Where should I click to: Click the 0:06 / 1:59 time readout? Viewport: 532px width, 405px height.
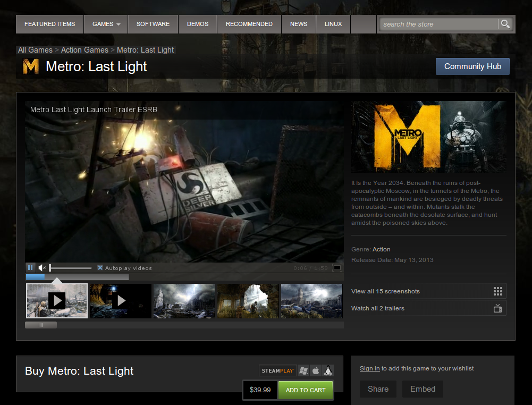point(311,268)
